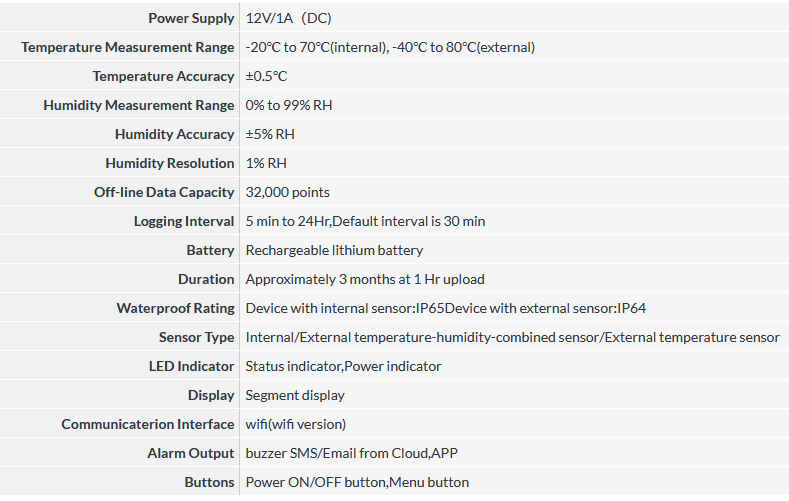
Task: Click Approximately 3 months duration text
Action: 365,279
